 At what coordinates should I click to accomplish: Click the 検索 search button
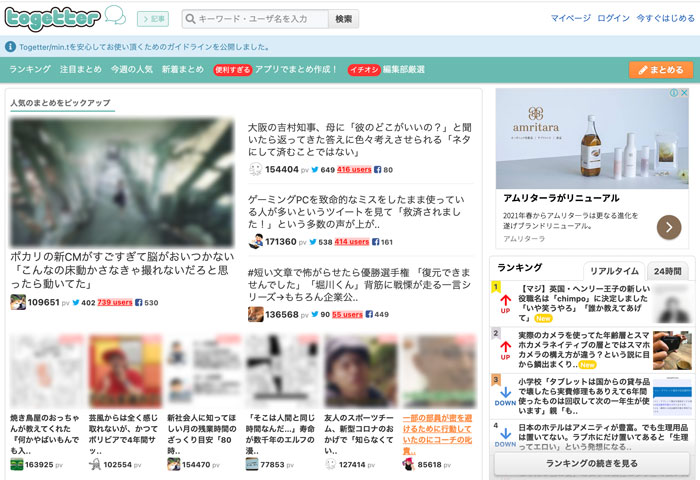(x=343, y=19)
